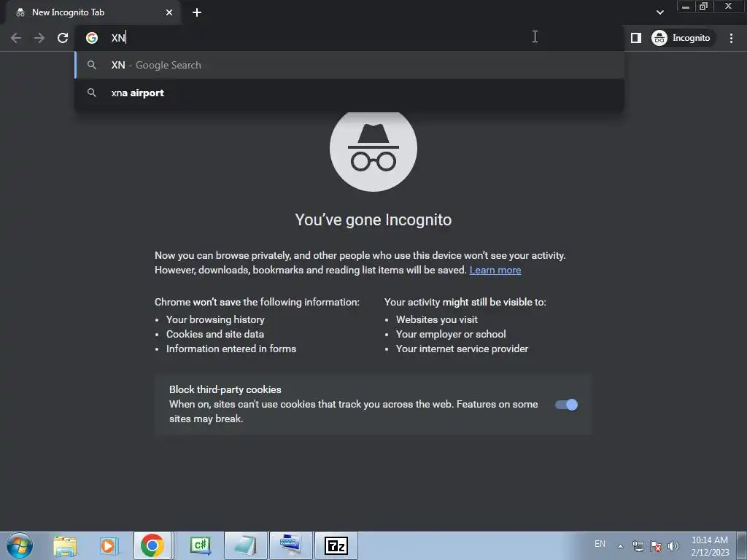Toggle Block third-party cookies switch
The image size is (747, 560).
[x=566, y=405]
